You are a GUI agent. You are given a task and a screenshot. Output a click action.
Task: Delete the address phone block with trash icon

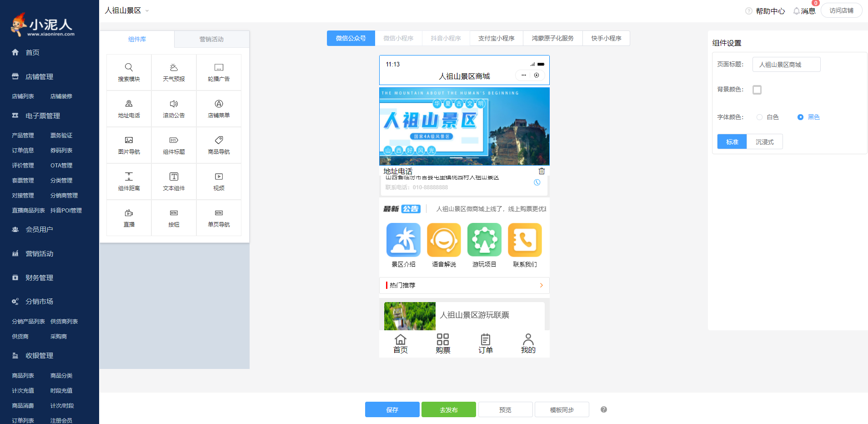[x=542, y=171]
